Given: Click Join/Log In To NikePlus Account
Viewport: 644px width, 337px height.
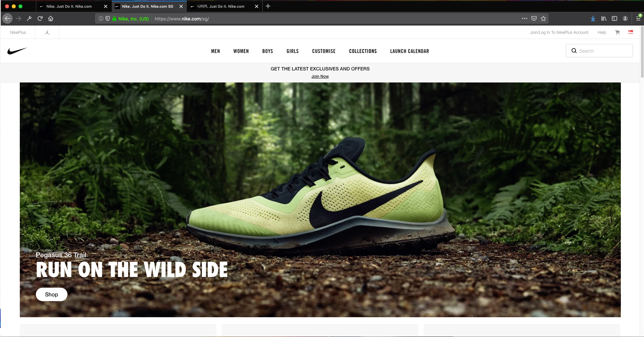Looking at the screenshot, I should click(559, 33).
